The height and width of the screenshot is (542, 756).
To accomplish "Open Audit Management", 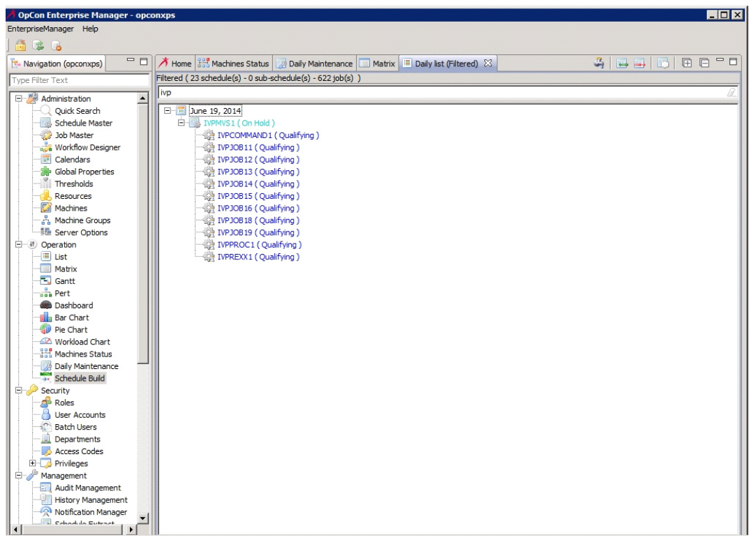I will 88,488.
